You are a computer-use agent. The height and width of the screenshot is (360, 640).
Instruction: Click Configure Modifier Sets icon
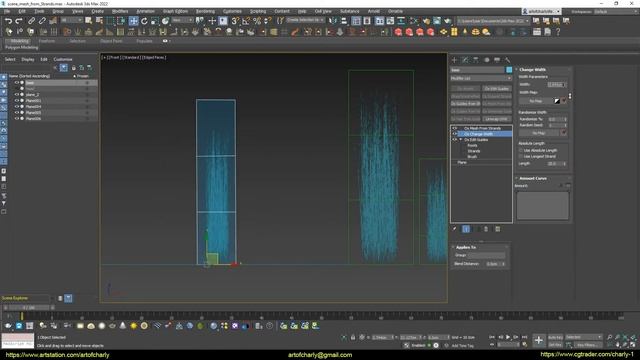pyautogui.click(x=497, y=229)
